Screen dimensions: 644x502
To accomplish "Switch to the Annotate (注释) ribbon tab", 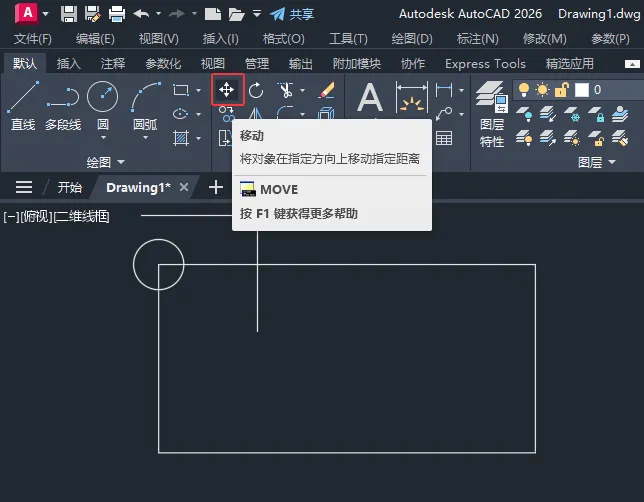I will pos(113,64).
